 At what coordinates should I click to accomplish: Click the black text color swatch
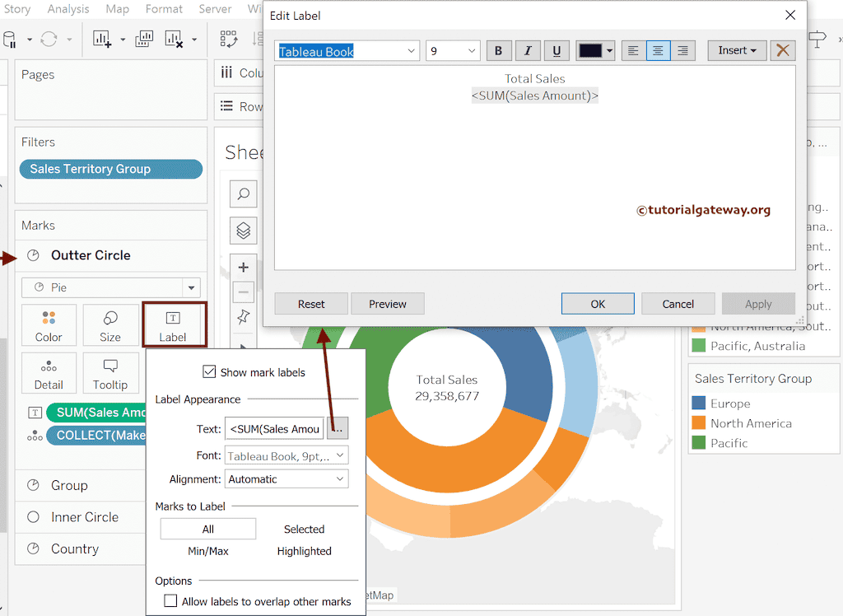point(590,51)
